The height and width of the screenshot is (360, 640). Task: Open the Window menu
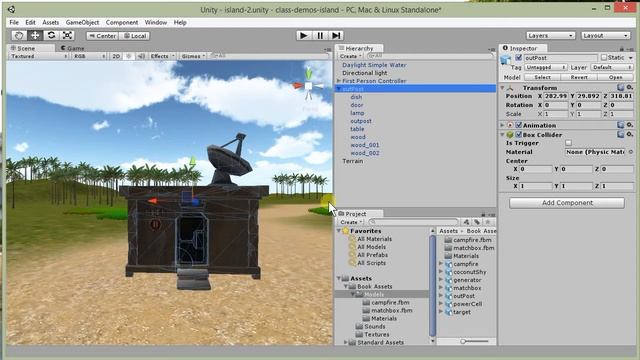click(x=156, y=22)
